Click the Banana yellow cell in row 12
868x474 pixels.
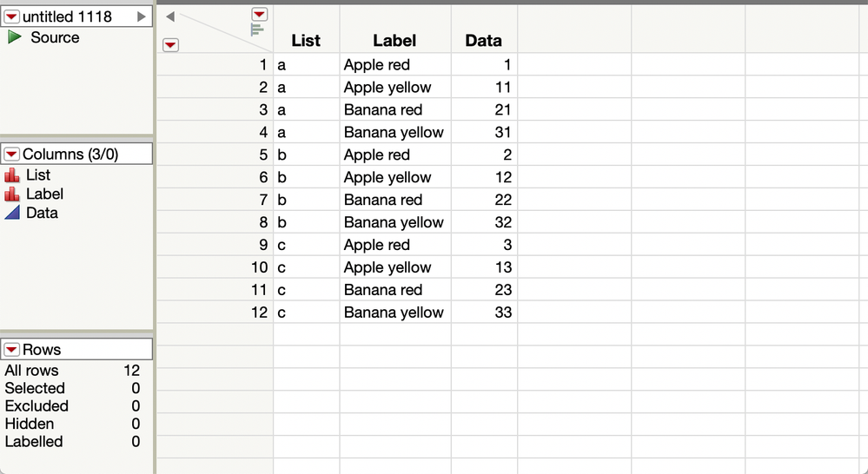(394, 313)
